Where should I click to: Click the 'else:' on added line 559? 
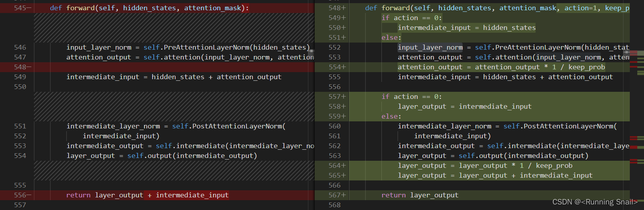pos(391,116)
